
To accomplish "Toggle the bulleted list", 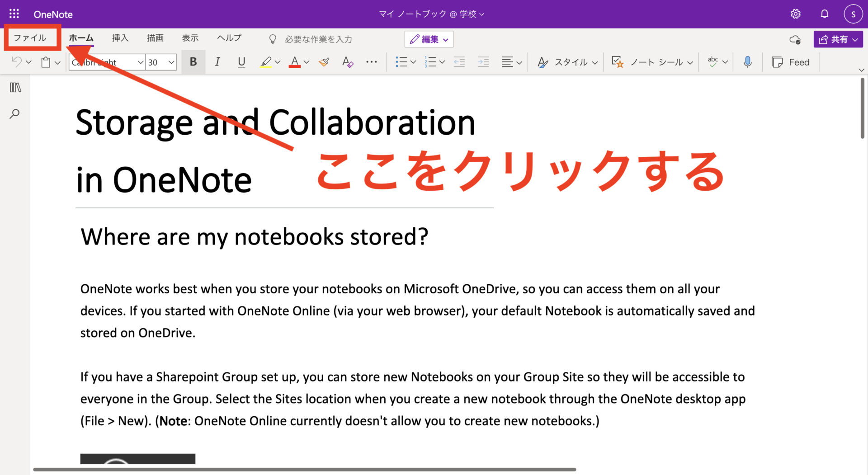I will 402,62.
